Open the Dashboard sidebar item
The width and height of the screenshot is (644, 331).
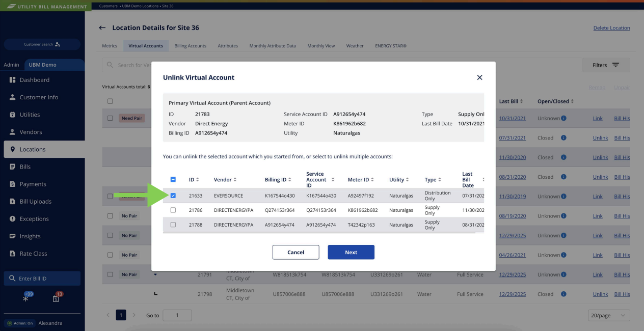point(42,80)
